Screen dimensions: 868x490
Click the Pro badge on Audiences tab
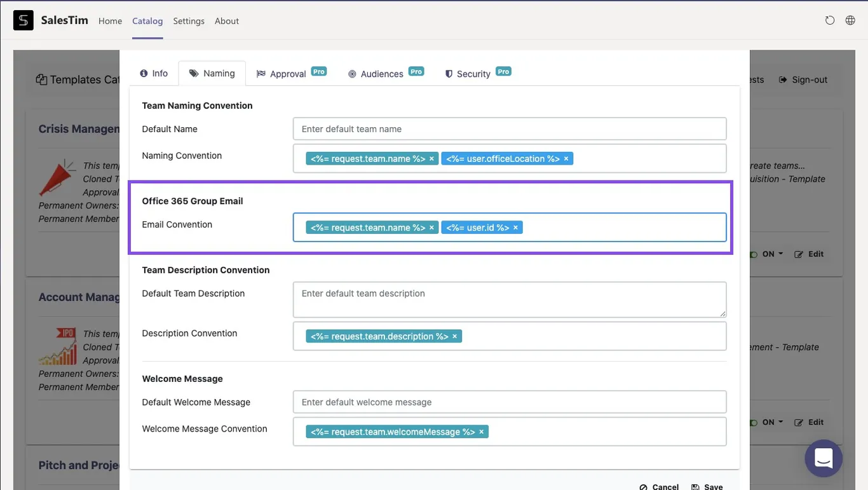point(416,72)
